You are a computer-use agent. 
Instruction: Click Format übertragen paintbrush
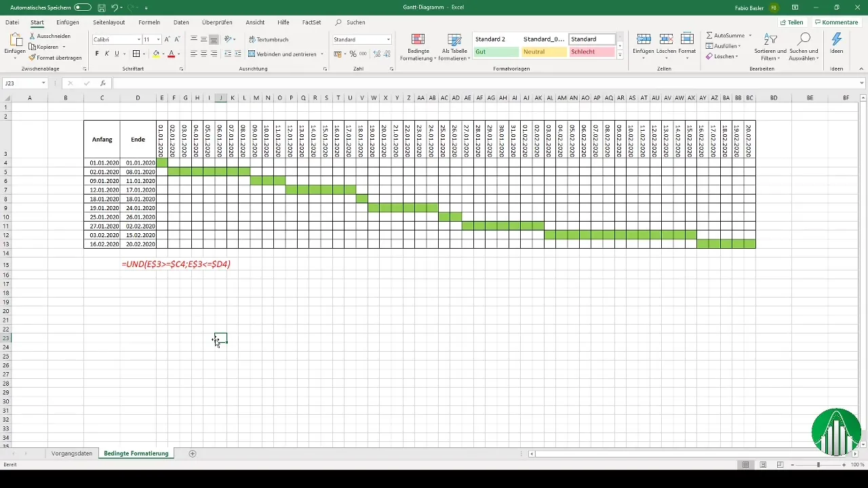[55, 58]
